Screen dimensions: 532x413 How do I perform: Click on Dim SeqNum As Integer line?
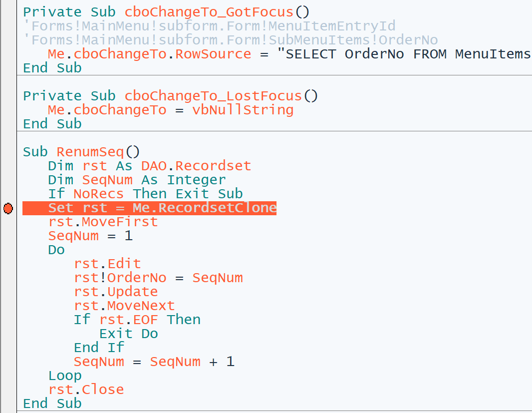137,180
